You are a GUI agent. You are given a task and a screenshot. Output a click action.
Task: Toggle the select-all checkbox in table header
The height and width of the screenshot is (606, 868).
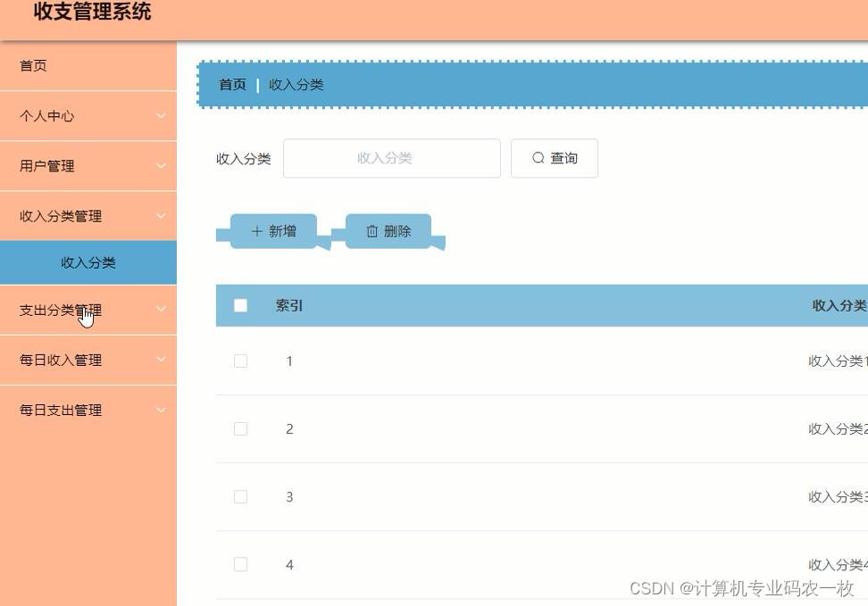pyautogui.click(x=240, y=305)
